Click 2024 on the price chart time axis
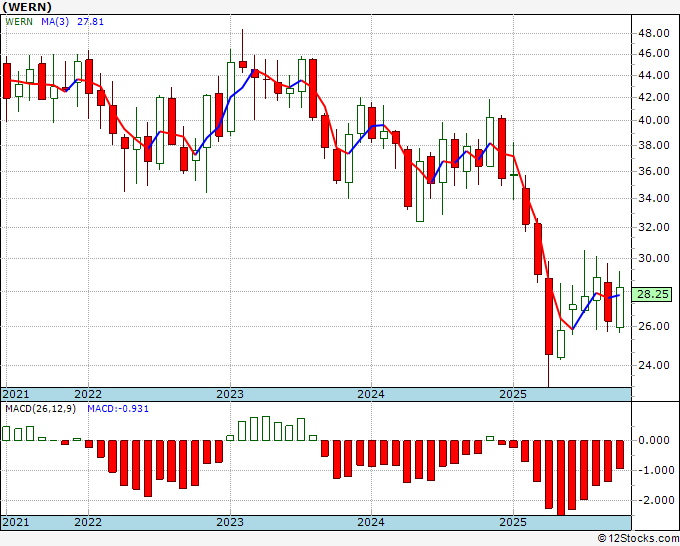 click(x=371, y=394)
